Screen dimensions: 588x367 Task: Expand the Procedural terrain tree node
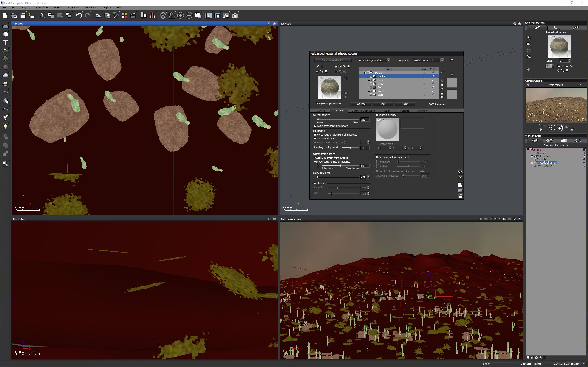[532, 163]
